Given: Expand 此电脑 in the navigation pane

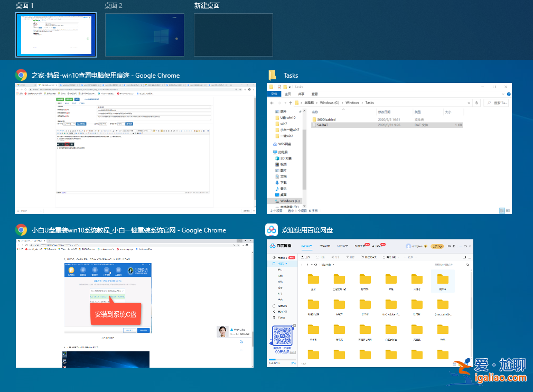Looking at the screenshot, I should [x=272, y=152].
